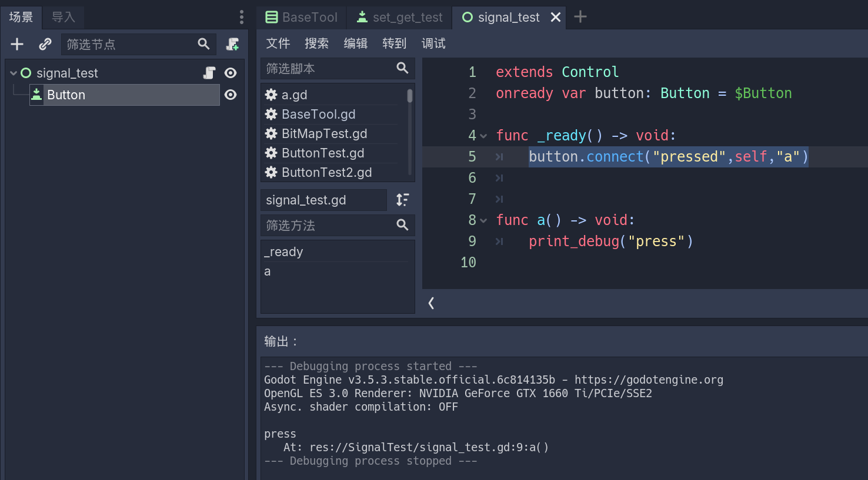Click the godotengine.org URL in output
The height and width of the screenshot is (480, 868).
click(x=649, y=380)
